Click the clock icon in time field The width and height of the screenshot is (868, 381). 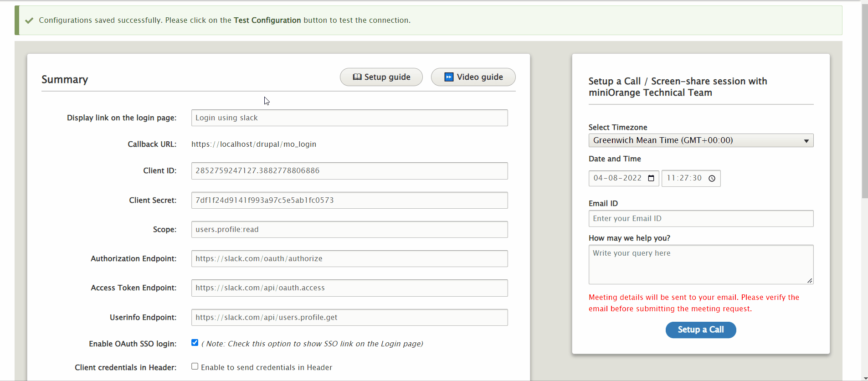(712, 178)
